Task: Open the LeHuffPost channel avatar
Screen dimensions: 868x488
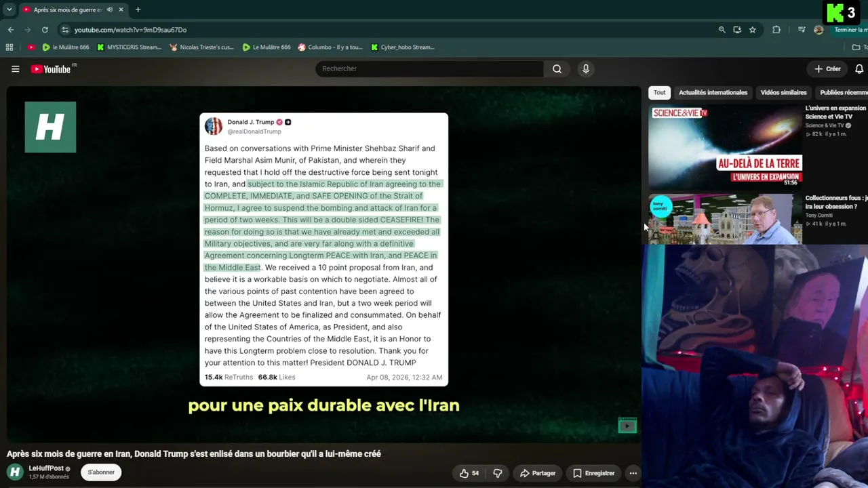Action: point(15,472)
